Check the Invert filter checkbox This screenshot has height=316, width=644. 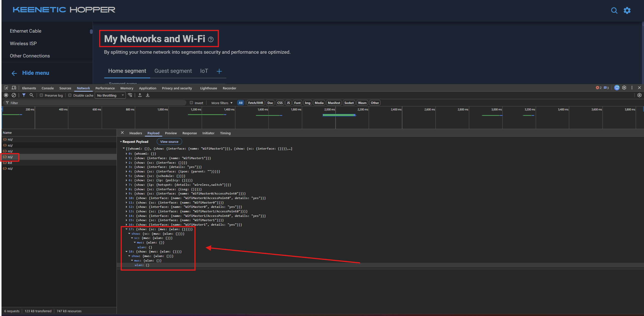click(x=191, y=103)
